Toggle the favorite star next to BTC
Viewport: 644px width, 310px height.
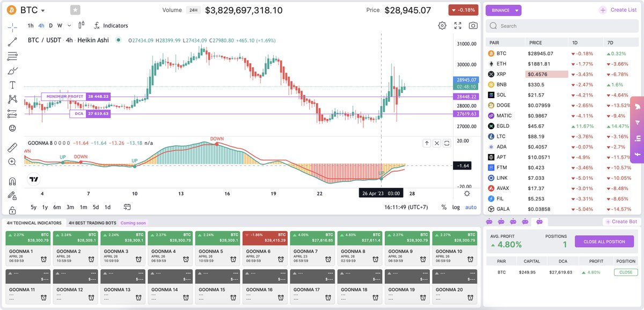click(x=75, y=10)
